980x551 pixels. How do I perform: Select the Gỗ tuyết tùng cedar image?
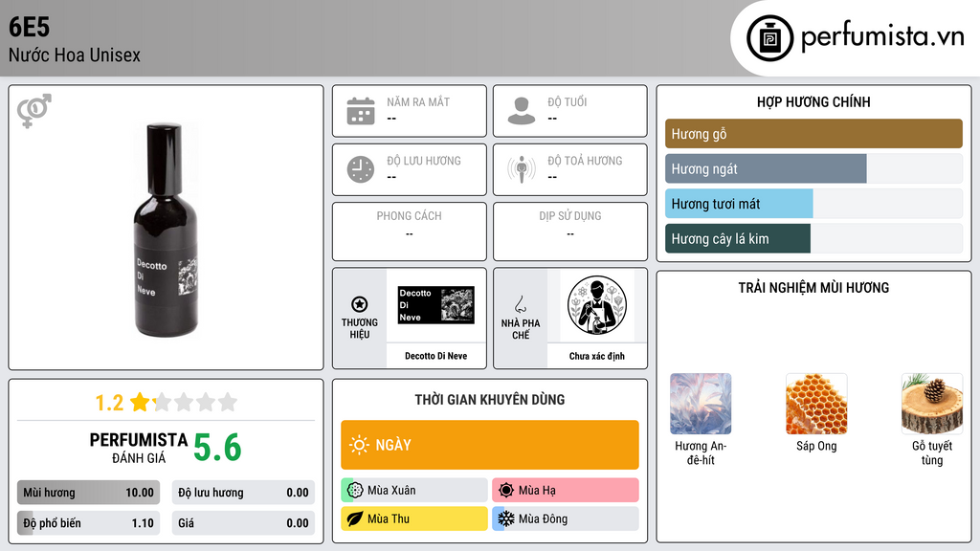[932, 404]
